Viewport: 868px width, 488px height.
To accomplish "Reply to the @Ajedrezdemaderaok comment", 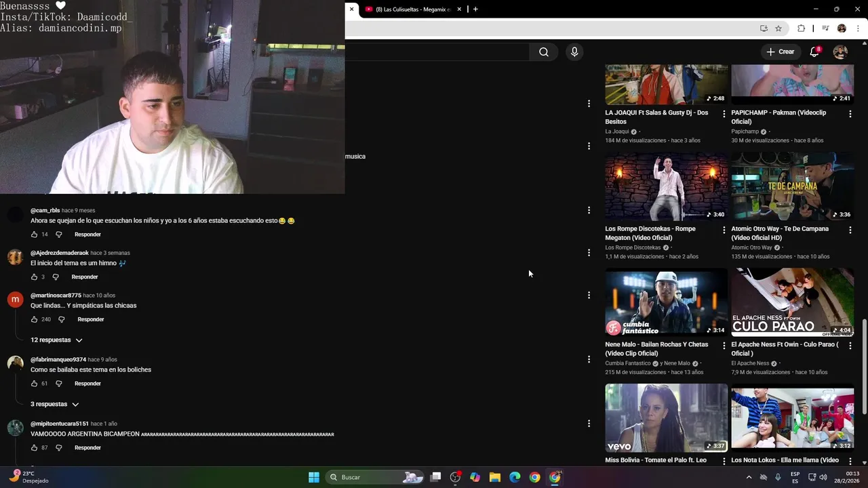I will pos(85,277).
